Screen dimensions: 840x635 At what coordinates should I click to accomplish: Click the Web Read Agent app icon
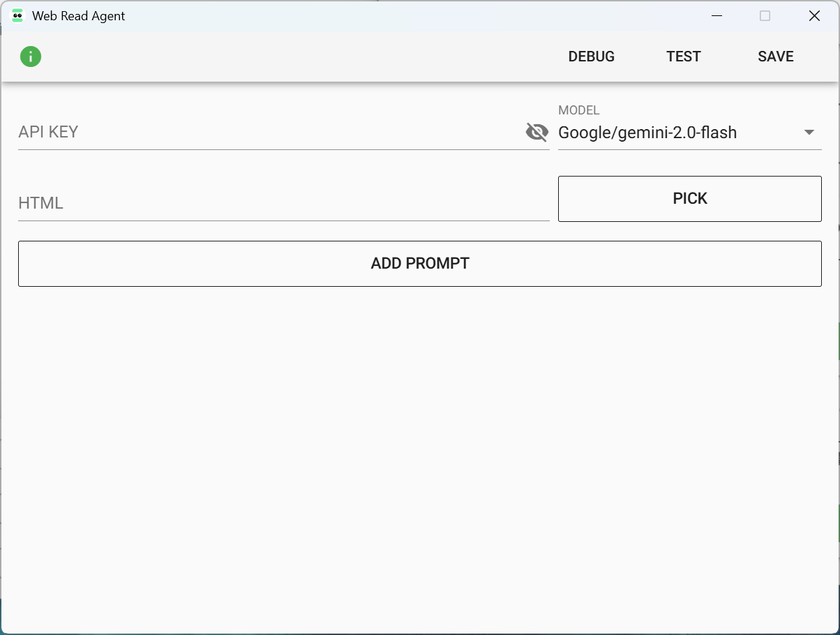tap(17, 16)
